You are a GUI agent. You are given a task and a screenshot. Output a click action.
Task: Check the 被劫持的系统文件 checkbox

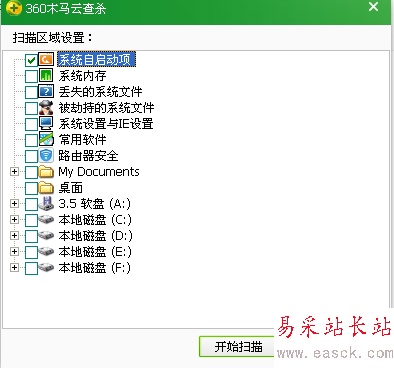[x=31, y=108]
